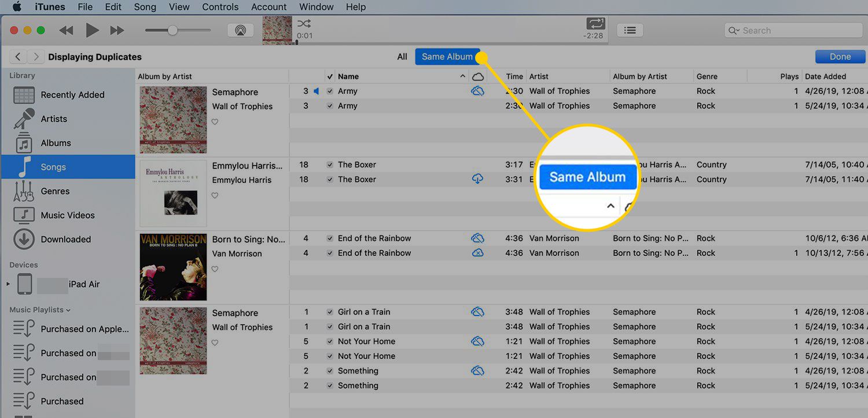This screenshot has width=868, height=418.
Task: Open the File menu
Action: coord(85,7)
